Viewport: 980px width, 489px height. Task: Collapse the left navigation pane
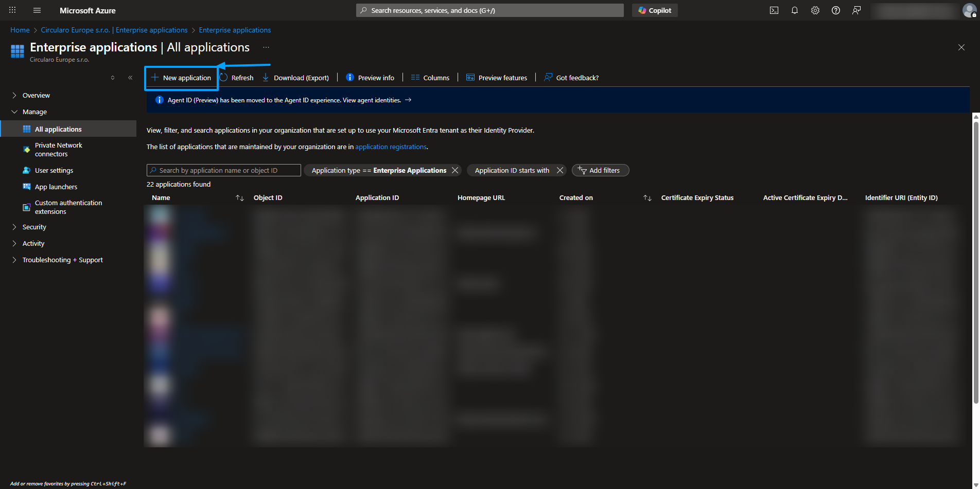point(130,77)
